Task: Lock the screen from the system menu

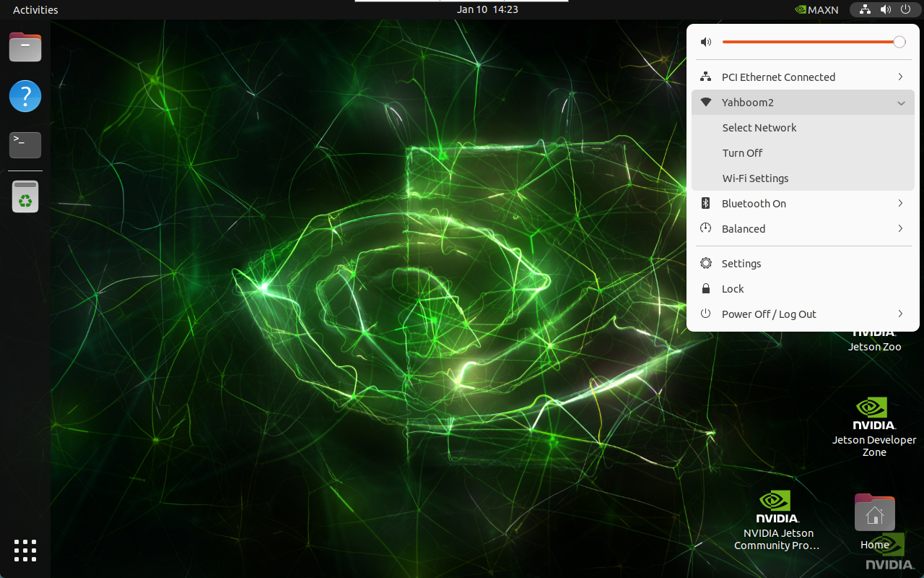Action: coord(733,289)
